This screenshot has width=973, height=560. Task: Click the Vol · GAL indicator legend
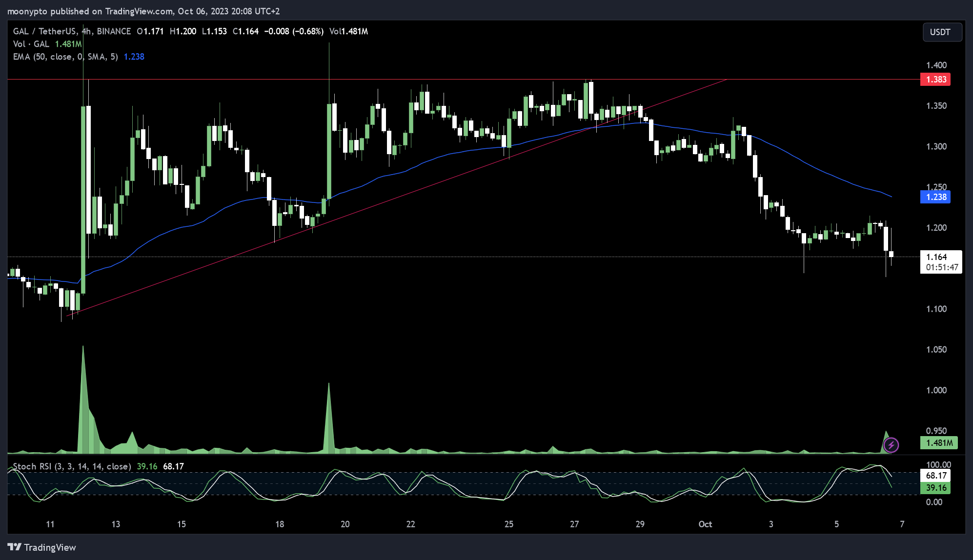[47, 44]
